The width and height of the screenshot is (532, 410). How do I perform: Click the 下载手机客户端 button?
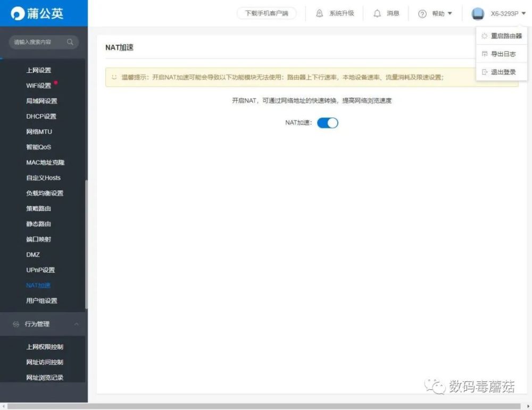coord(267,13)
